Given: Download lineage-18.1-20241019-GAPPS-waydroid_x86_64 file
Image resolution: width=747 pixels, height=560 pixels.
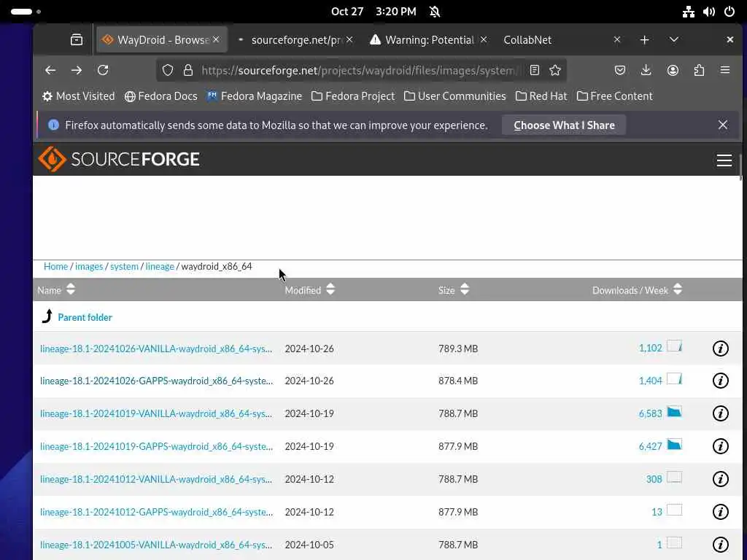Looking at the screenshot, I should click(156, 446).
